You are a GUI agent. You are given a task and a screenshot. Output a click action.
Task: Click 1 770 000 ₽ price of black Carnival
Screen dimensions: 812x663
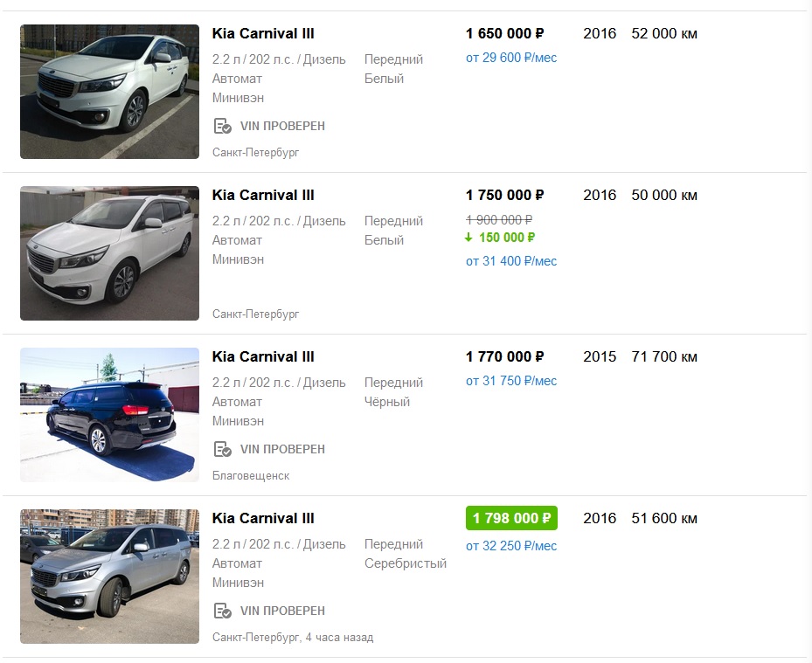click(x=504, y=356)
